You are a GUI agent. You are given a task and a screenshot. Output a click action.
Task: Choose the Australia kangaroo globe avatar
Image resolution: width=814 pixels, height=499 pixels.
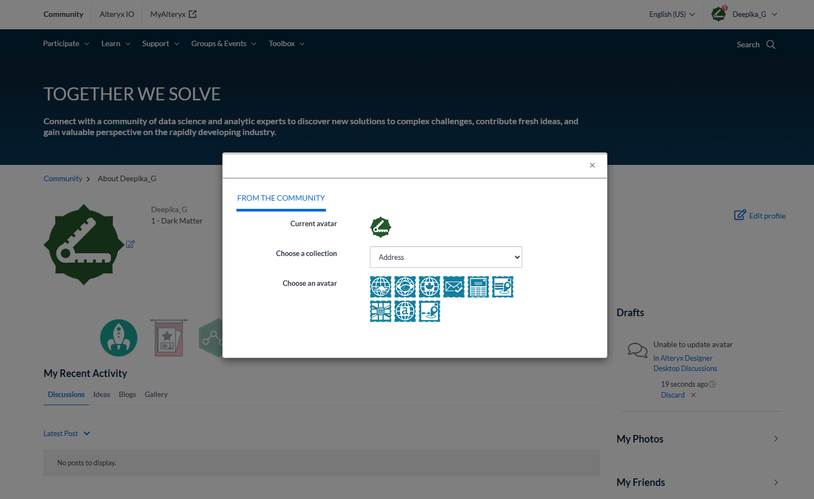381,287
